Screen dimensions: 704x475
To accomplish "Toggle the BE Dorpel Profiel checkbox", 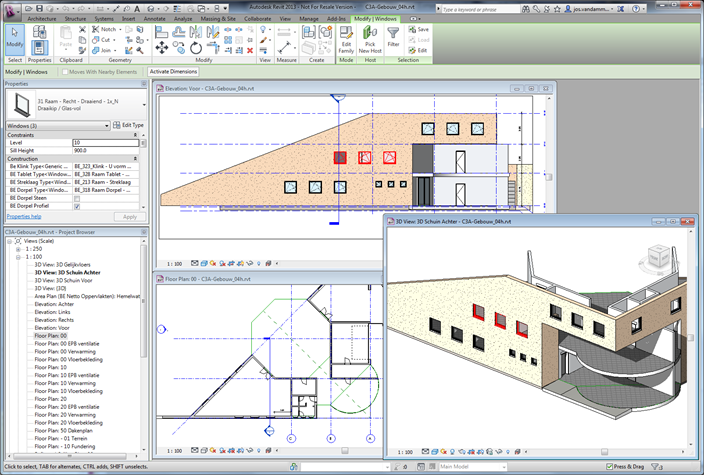I will point(77,207).
